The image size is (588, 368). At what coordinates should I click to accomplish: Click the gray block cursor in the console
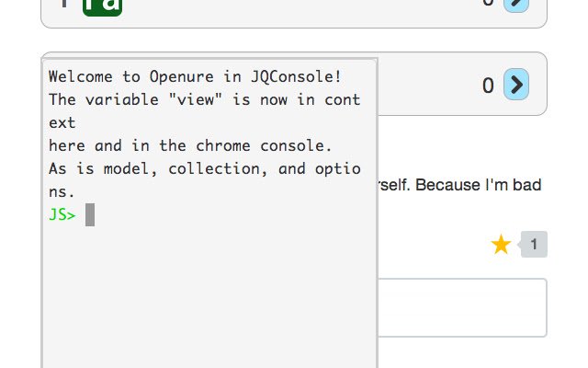pyautogui.click(x=90, y=214)
